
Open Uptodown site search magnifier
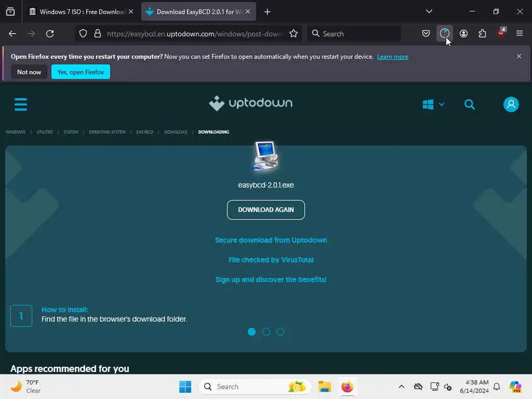[470, 104]
